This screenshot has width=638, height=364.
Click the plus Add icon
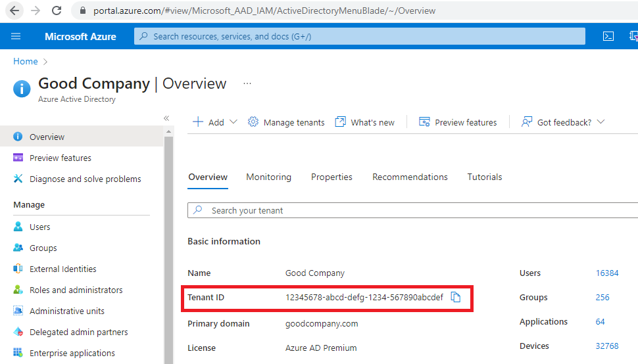click(x=198, y=122)
